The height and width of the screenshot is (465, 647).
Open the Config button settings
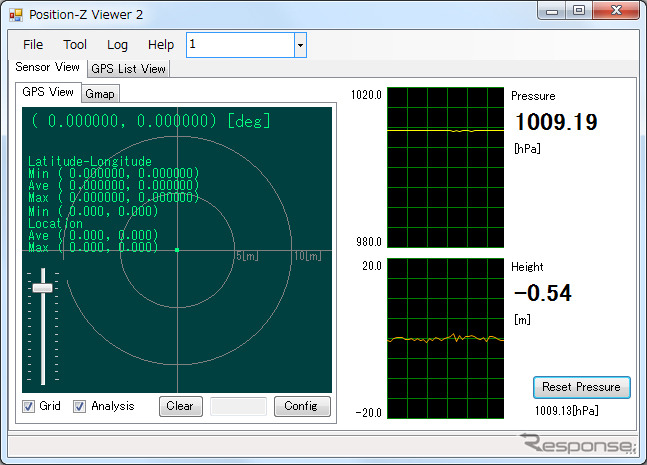[x=301, y=406]
